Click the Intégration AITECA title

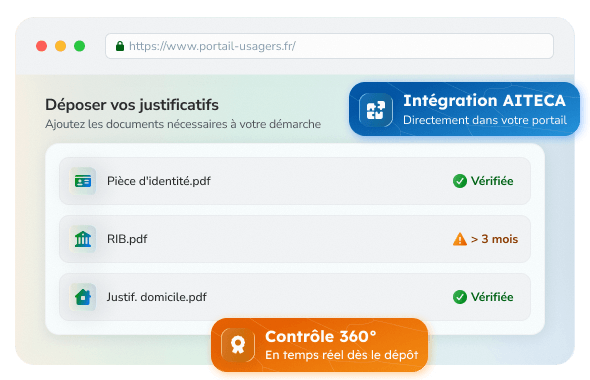point(485,100)
